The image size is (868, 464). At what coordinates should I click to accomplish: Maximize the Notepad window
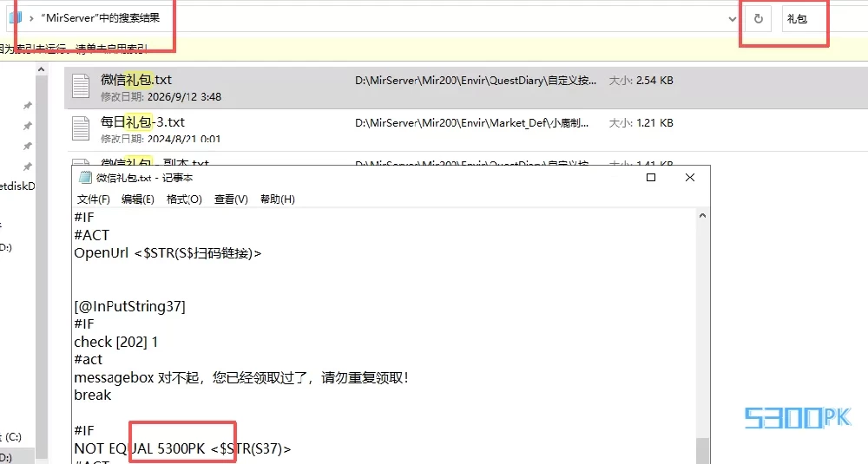tap(651, 178)
